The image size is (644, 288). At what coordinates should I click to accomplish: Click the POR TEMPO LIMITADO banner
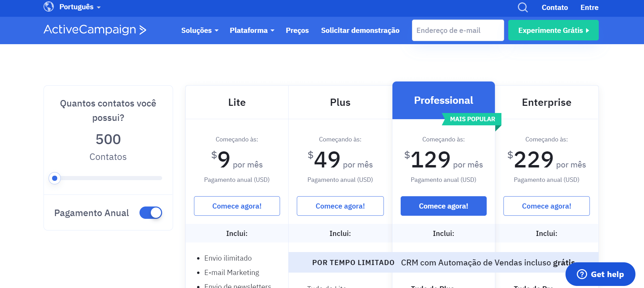click(443, 263)
